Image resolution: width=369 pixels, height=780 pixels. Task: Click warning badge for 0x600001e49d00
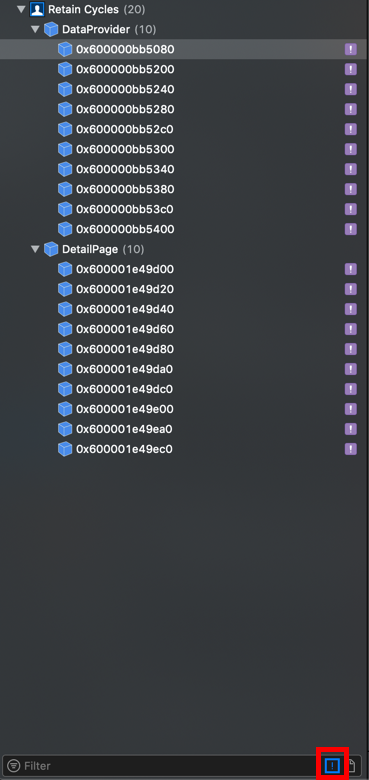(351, 269)
